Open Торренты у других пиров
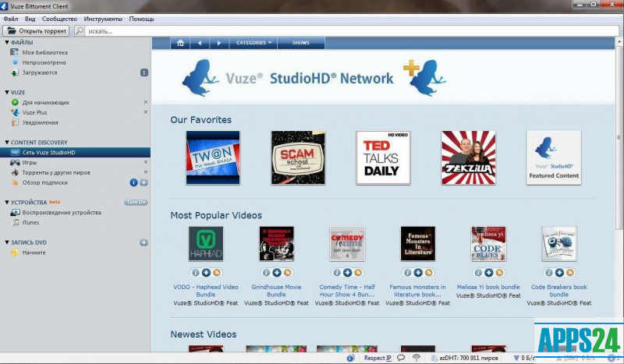Image resolution: width=624 pixels, height=364 pixels. click(55, 173)
